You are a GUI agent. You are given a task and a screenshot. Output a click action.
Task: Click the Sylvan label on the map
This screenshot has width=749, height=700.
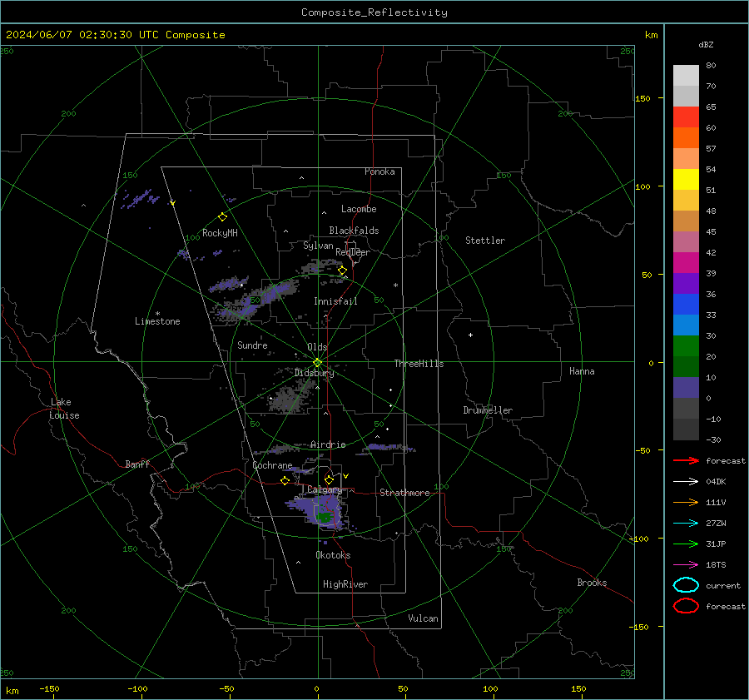pos(318,246)
